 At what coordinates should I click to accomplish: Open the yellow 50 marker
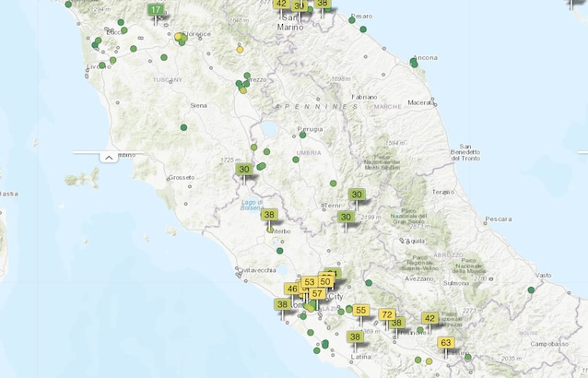point(325,281)
